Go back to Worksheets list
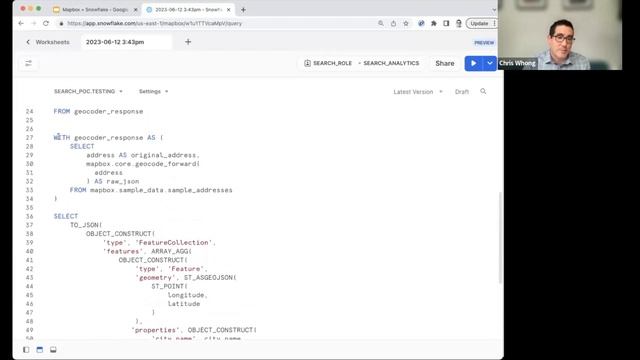This screenshot has width=640, height=360. (x=48, y=42)
